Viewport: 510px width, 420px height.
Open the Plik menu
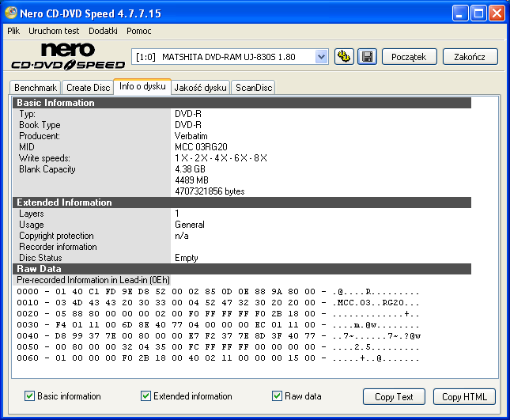[13, 31]
